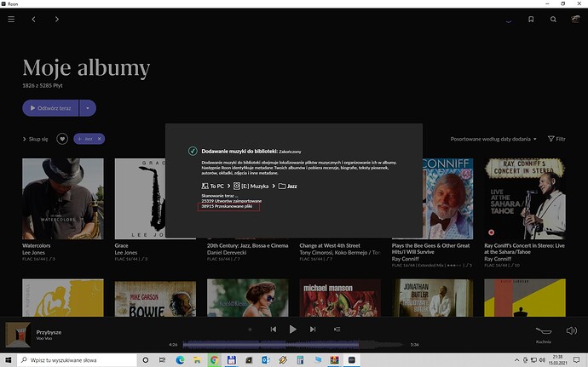Viewport: 588px width, 367px height.
Task: Open the hamburger navigation menu
Action: point(11,19)
